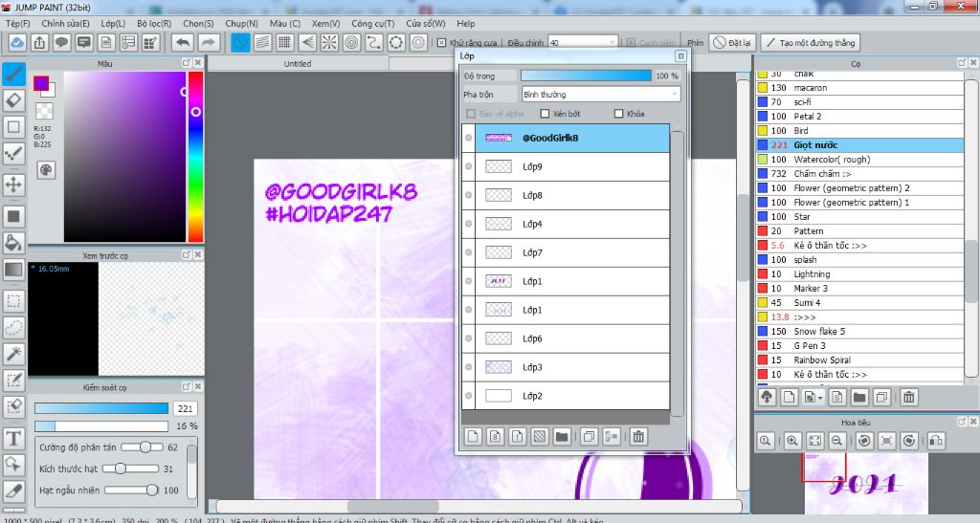
Task: Download cloud brush icon in Cọ panel
Action: (767, 397)
